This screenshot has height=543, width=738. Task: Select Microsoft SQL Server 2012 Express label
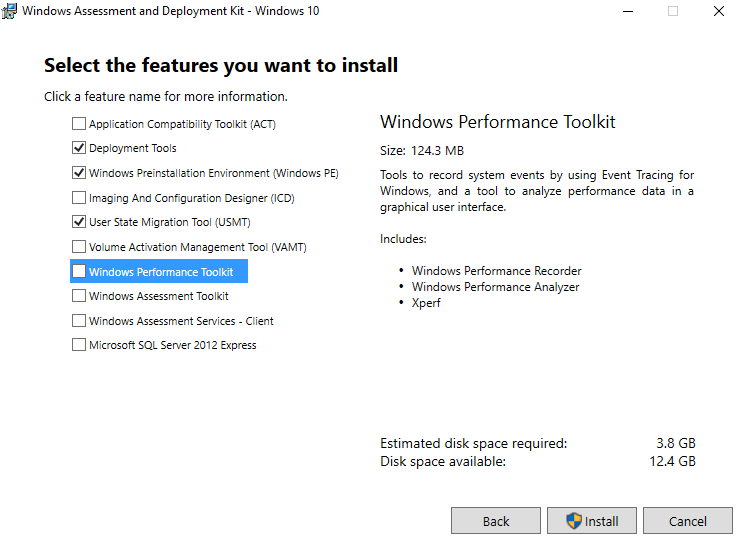[173, 345]
